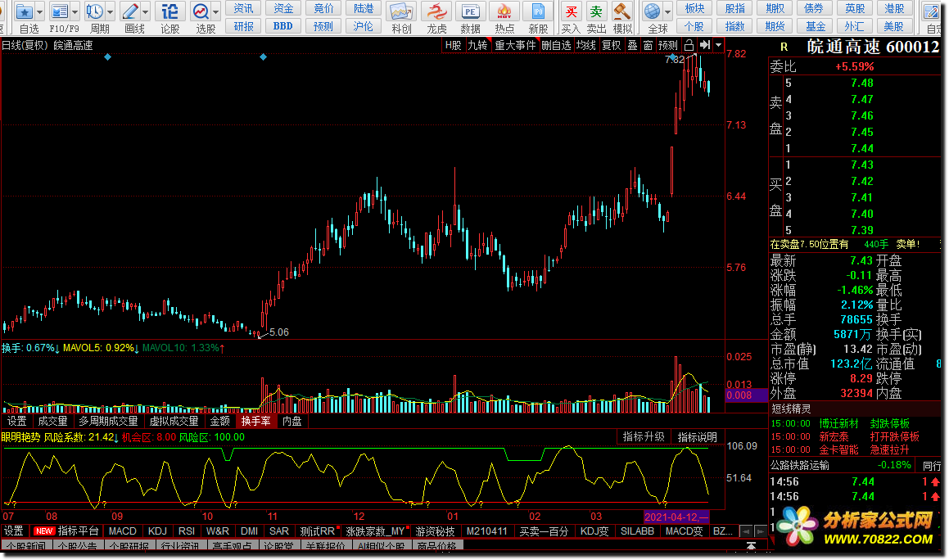
Task: Open the F10/F9 company info icon
Action: [x=59, y=11]
